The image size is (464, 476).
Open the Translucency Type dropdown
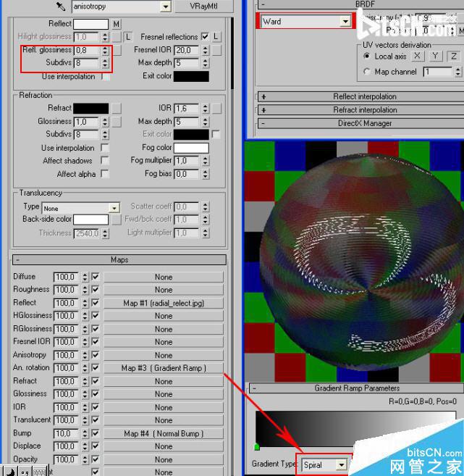click(114, 208)
